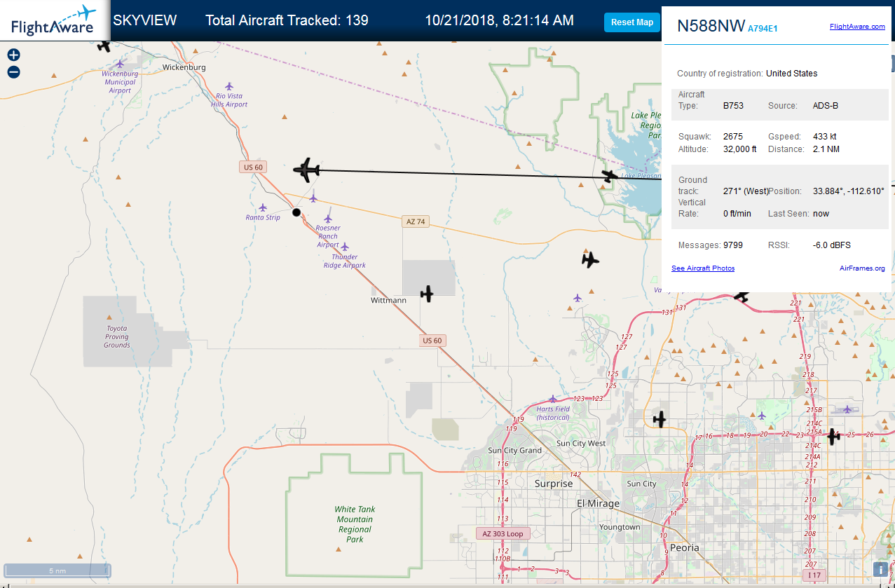Zoom out with the minus button
The width and height of the screenshot is (895, 588).
pos(13,71)
